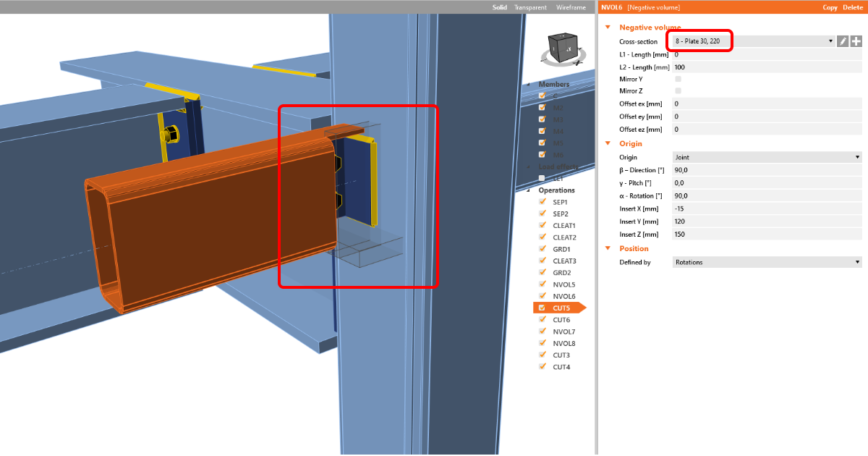Enable the Mirror Z checkbox
This screenshot has width=868, height=456.
[678, 91]
